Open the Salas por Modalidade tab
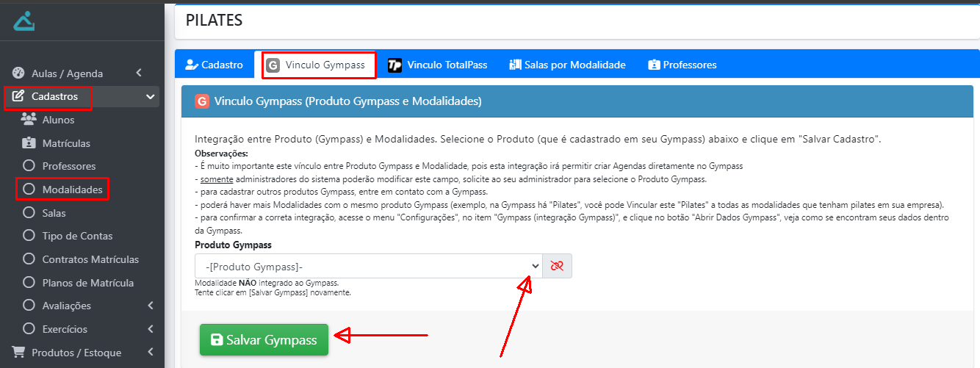Image resolution: width=980 pixels, height=368 pixels. coord(567,65)
